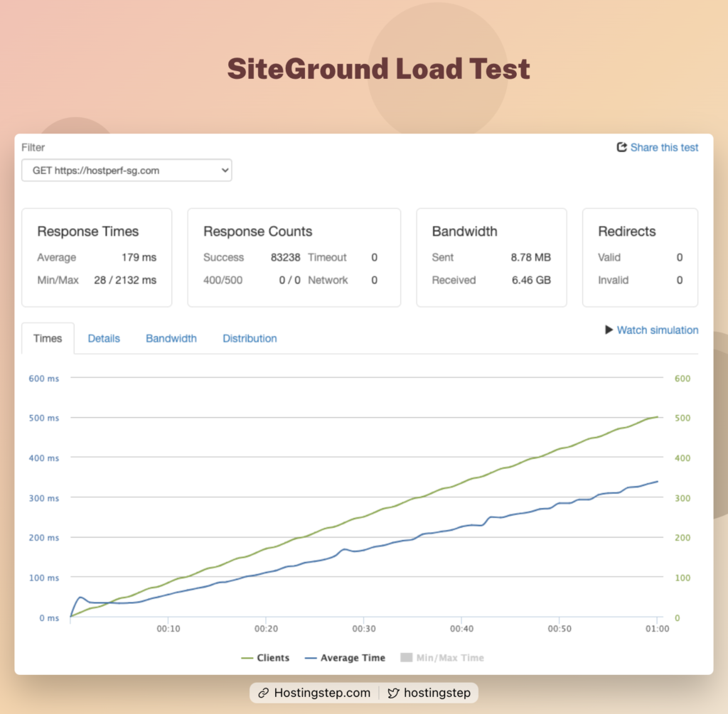Click the 400/500 label
The height and width of the screenshot is (714, 728).
223,280
